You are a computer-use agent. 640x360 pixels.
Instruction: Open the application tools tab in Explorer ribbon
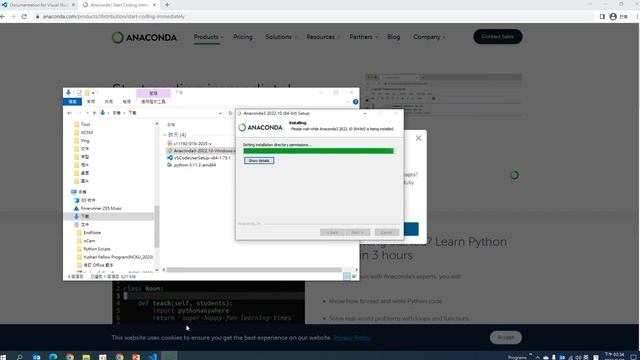(153, 102)
